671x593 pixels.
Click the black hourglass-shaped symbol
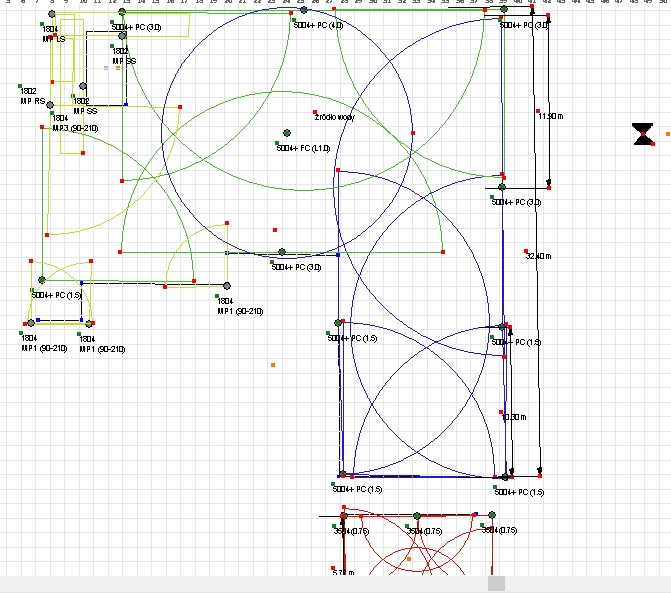pos(643,134)
